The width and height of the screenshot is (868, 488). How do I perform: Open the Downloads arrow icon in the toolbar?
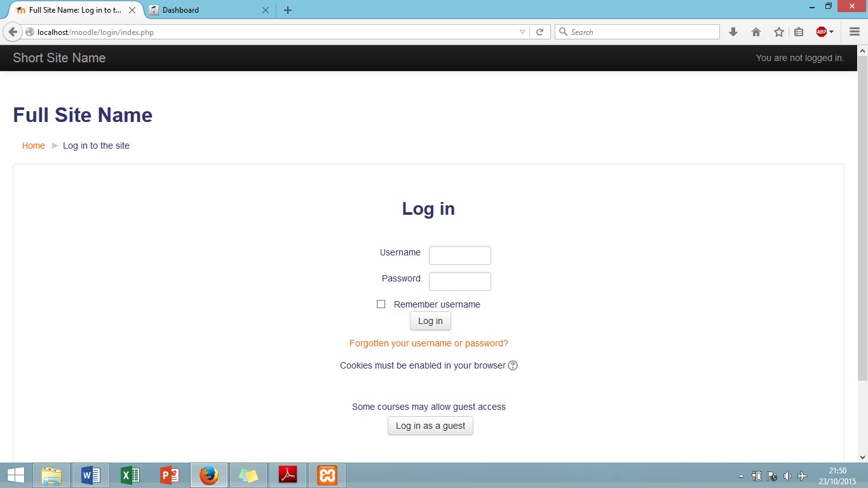click(x=733, y=32)
